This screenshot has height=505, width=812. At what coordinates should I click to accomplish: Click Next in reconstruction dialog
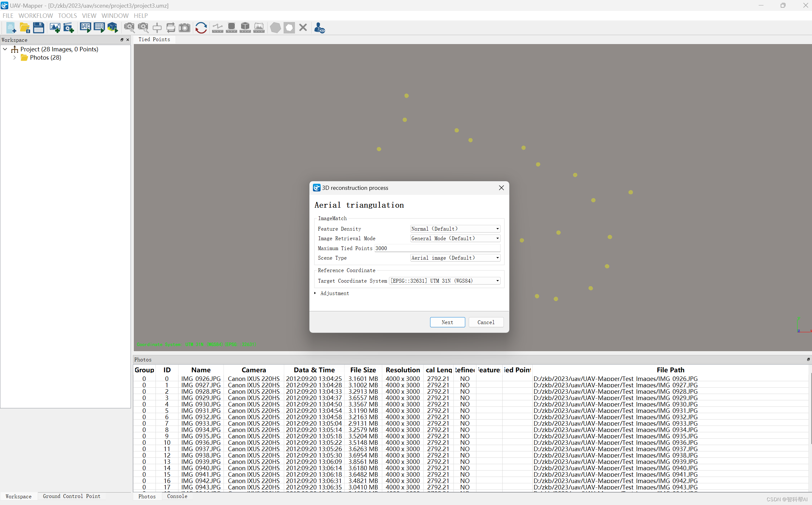[x=447, y=322]
